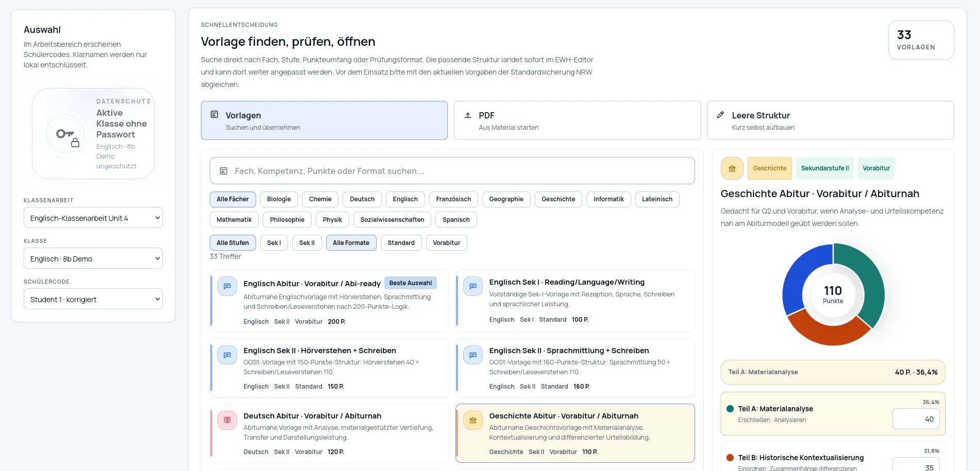Click the Beste Auswahl badge
This screenshot has width=980, height=471.
(x=411, y=283)
